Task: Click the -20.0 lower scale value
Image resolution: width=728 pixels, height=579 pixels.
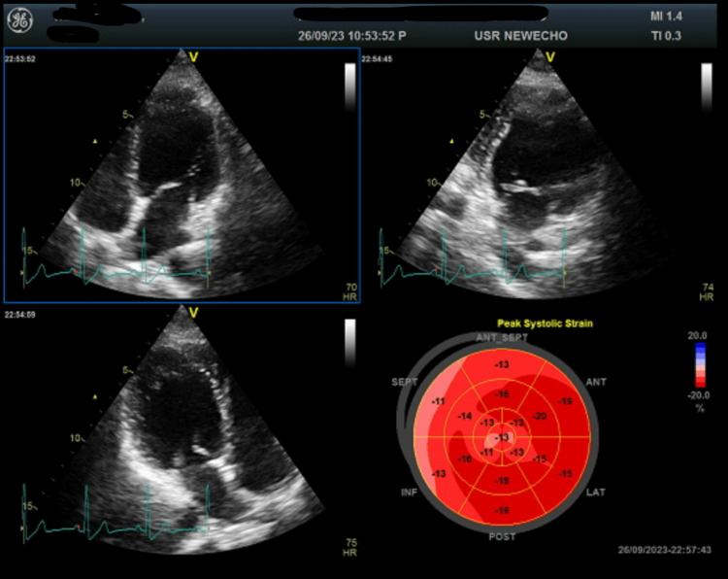Action: [x=699, y=395]
